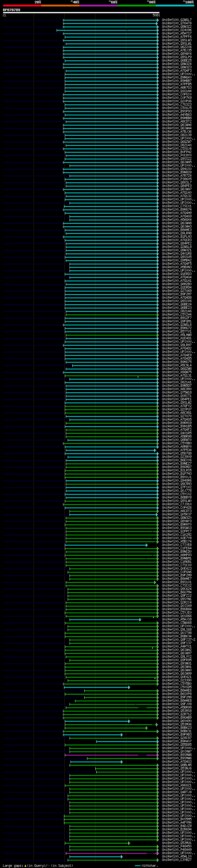Screen dimensions: 197x868
Task: Select the alignment bar for UniRef100_O24096
Action: (x=107, y=30)
